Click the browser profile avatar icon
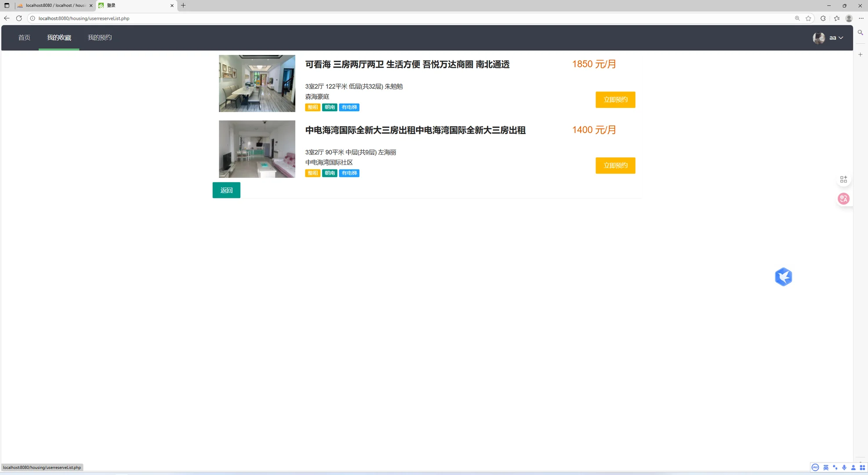Viewport: 868px width, 475px height. (x=849, y=18)
